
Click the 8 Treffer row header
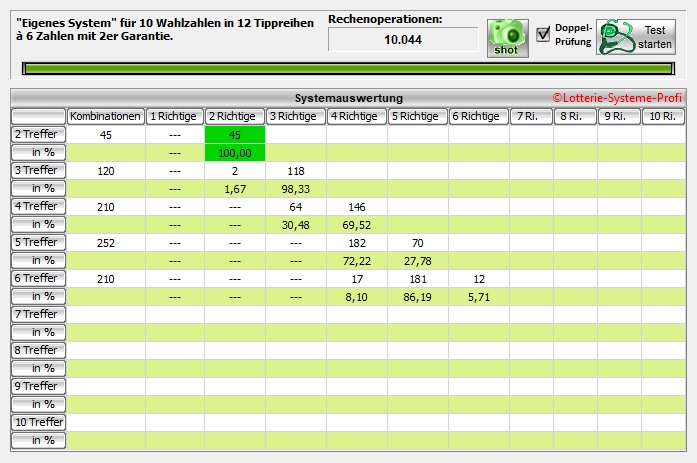click(39, 350)
